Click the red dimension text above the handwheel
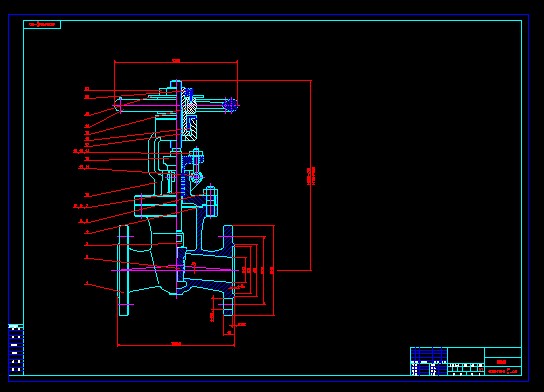 tap(176, 61)
